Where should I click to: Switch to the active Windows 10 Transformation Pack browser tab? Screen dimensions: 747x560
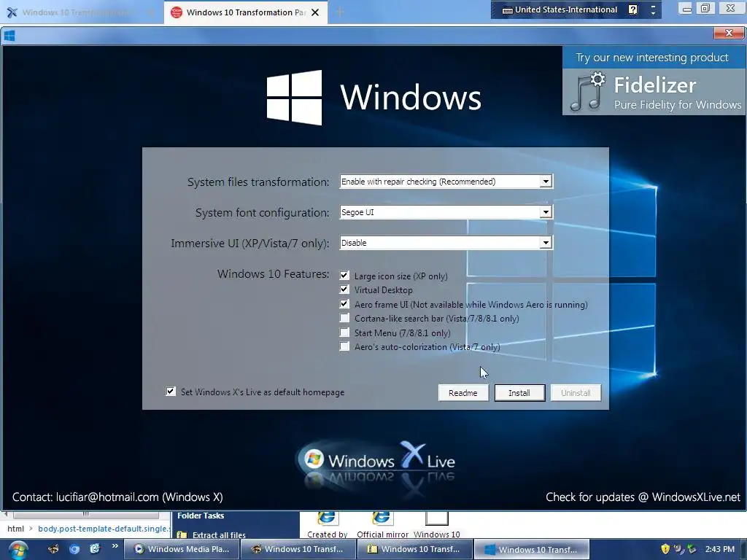[245, 12]
